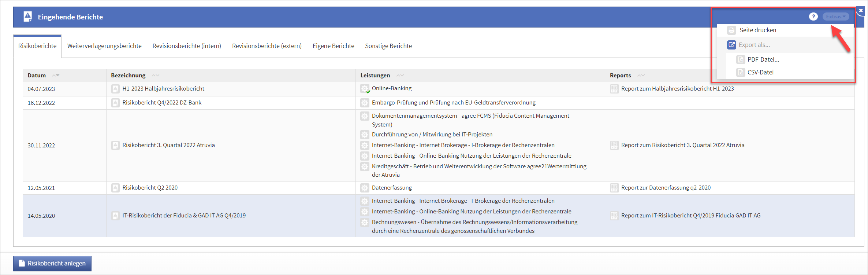Image resolution: width=868 pixels, height=275 pixels.
Task: Sort by Bezeichnung column arrows
Action: [156, 75]
